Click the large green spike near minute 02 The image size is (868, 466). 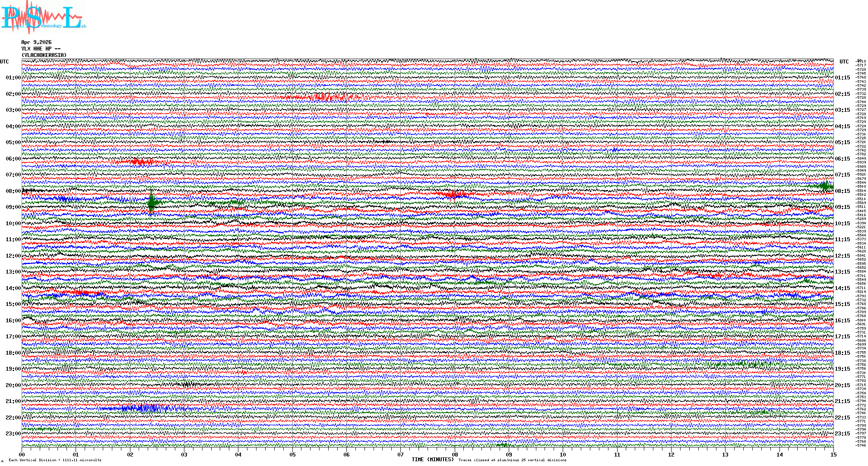click(151, 202)
